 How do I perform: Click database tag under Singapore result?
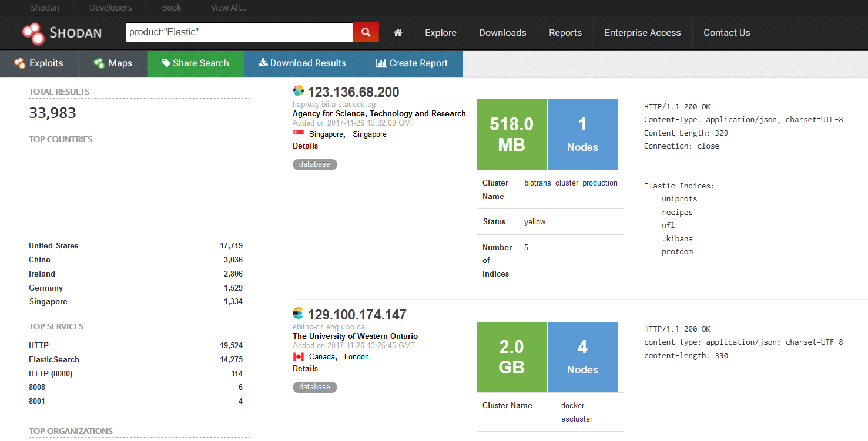(x=314, y=164)
